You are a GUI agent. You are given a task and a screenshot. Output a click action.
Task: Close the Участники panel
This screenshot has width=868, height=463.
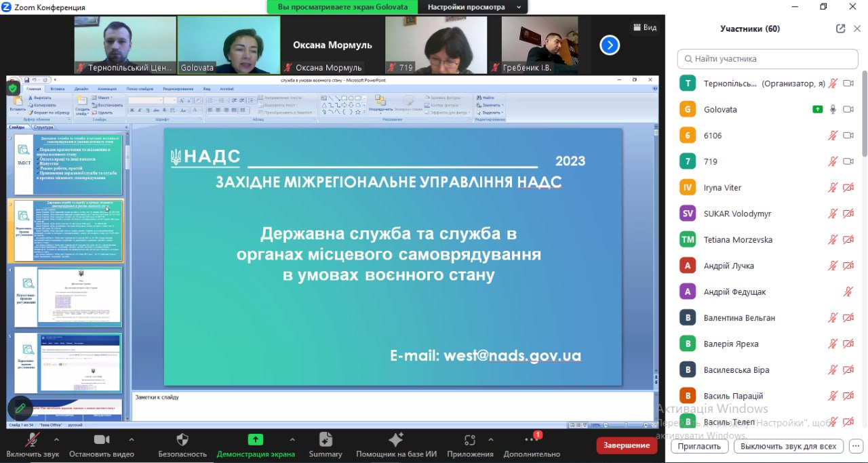tap(857, 28)
